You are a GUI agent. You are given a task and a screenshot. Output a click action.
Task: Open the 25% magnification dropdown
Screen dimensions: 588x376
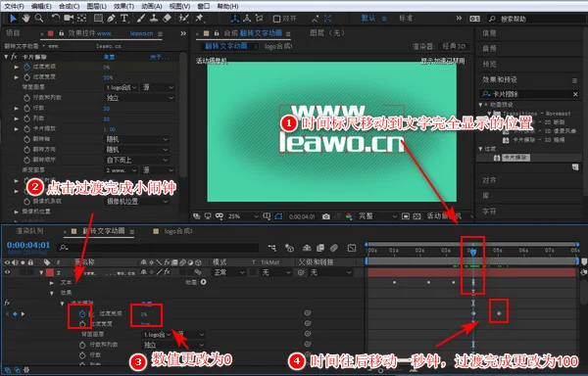pyautogui.click(x=242, y=216)
